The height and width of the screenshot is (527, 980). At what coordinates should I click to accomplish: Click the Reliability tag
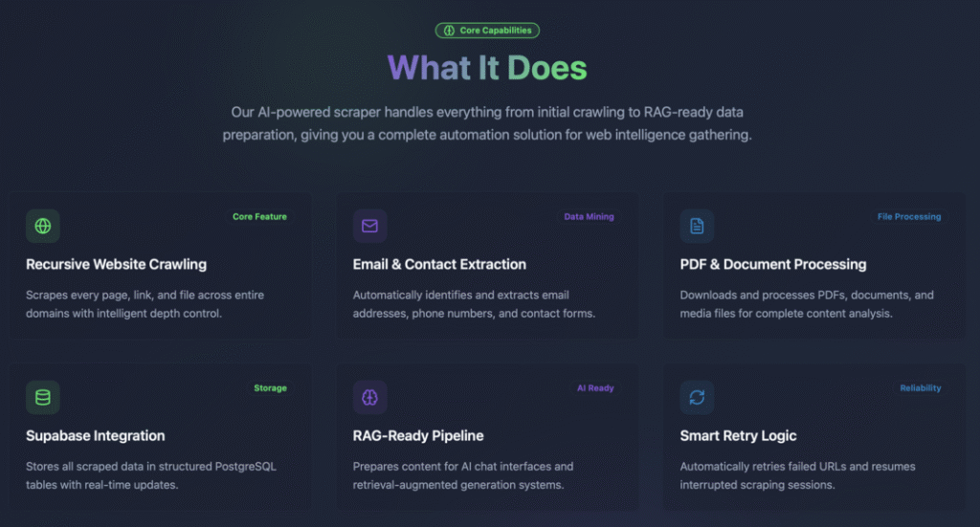(x=920, y=387)
